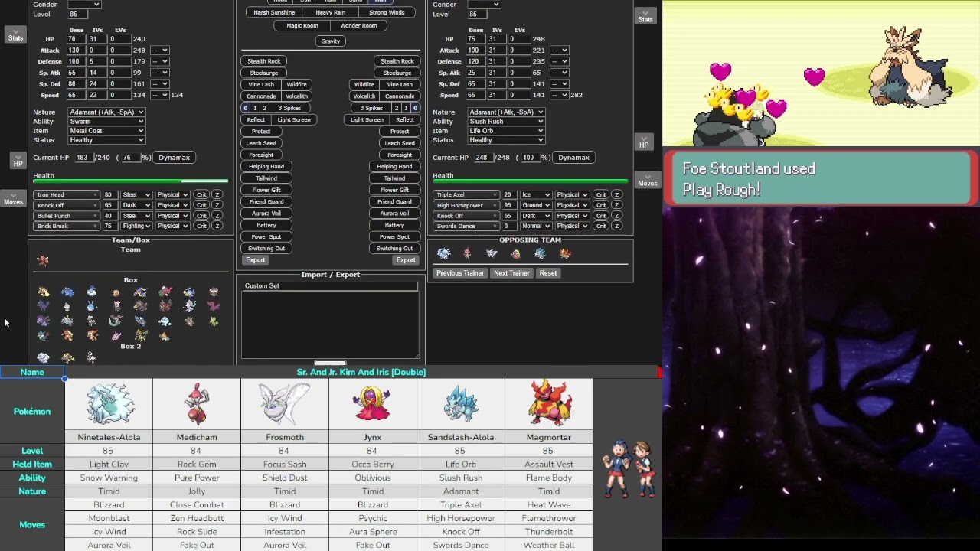Toggle Stealth Rock on the right field side
Screen dimensions: 980x551
click(397, 61)
